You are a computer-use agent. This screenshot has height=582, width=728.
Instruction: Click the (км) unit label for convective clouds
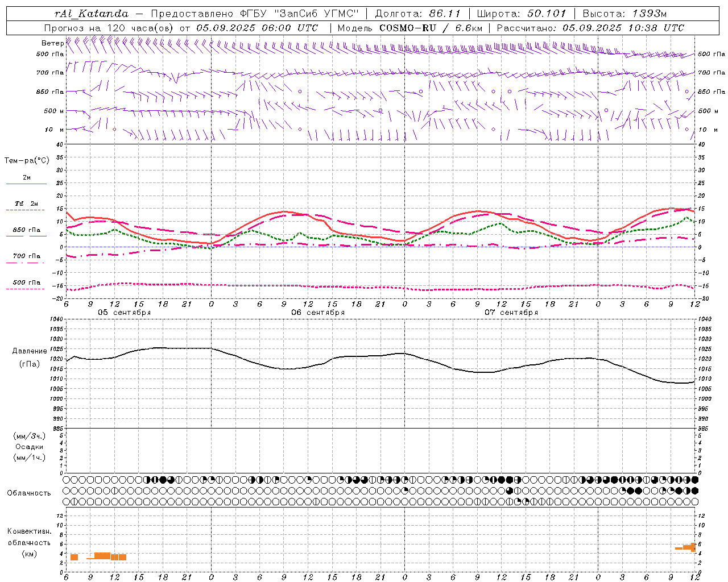[x=30, y=554]
